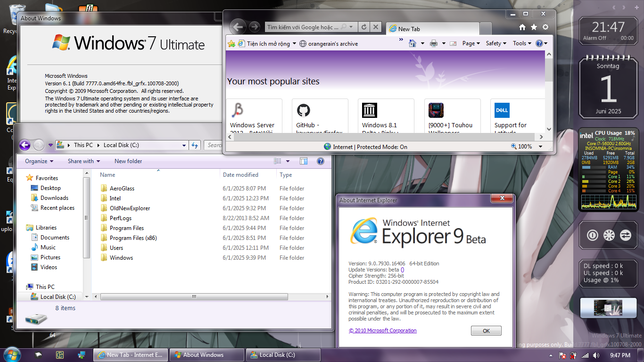644x362 pixels.
Task: Refresh the Internet Explorer page
Action: pos(364,27)
